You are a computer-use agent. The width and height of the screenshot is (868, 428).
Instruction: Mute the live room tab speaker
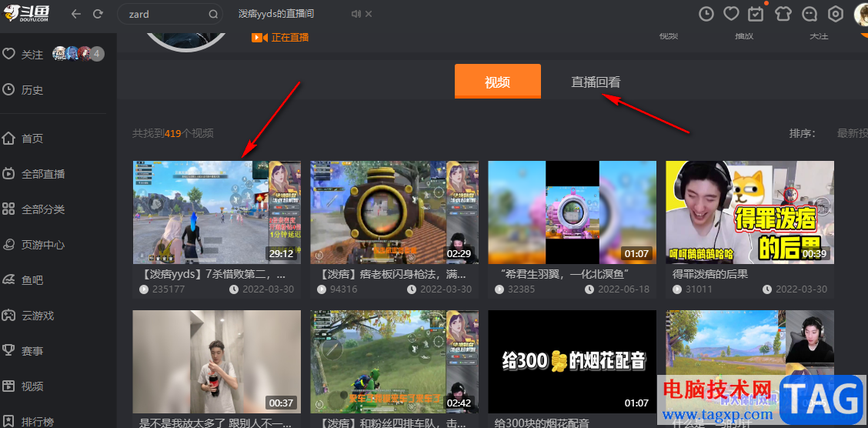(x=356, y=15)
